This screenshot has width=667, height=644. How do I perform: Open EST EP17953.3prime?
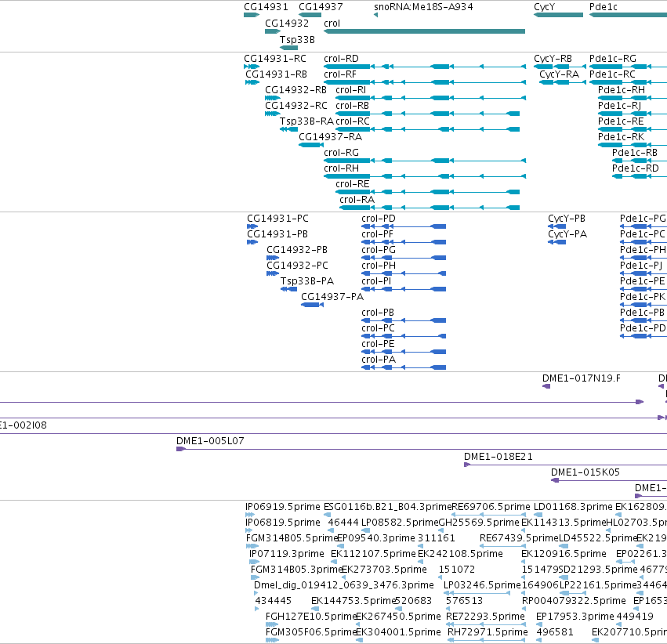(x=575, y=617)
